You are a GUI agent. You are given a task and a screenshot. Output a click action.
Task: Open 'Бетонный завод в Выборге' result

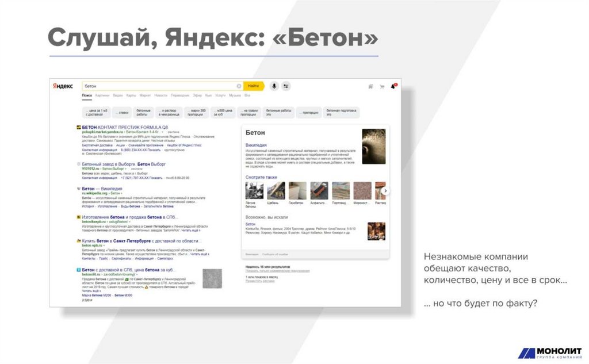[x=124, y=164]
